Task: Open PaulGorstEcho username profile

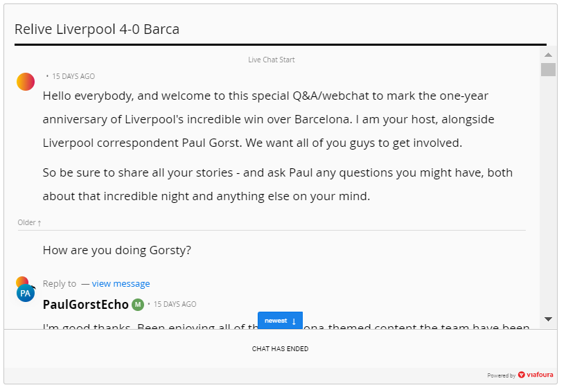Action: (85, 305)
